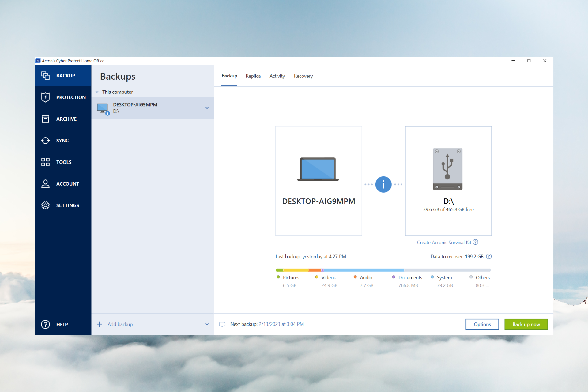Select ACCOUNT label in sidebar
The height and width of the screenshot is (392, 588).
pos(68,184)
